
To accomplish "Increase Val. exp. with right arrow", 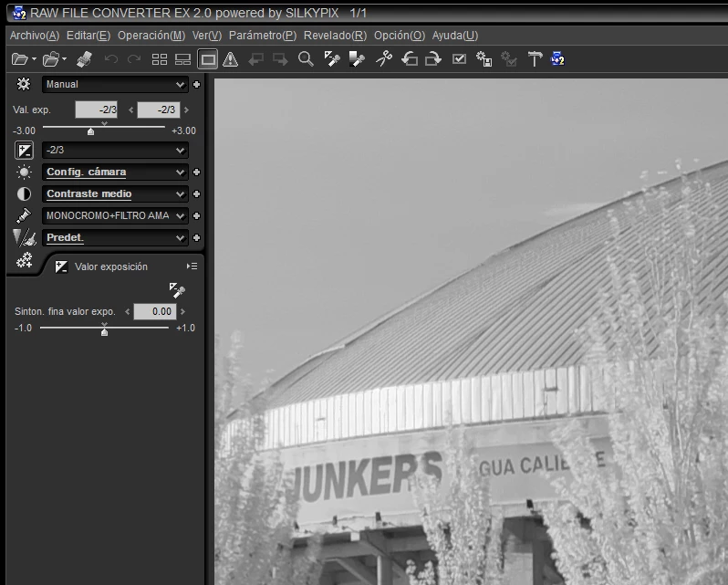I will pos(186,110).
